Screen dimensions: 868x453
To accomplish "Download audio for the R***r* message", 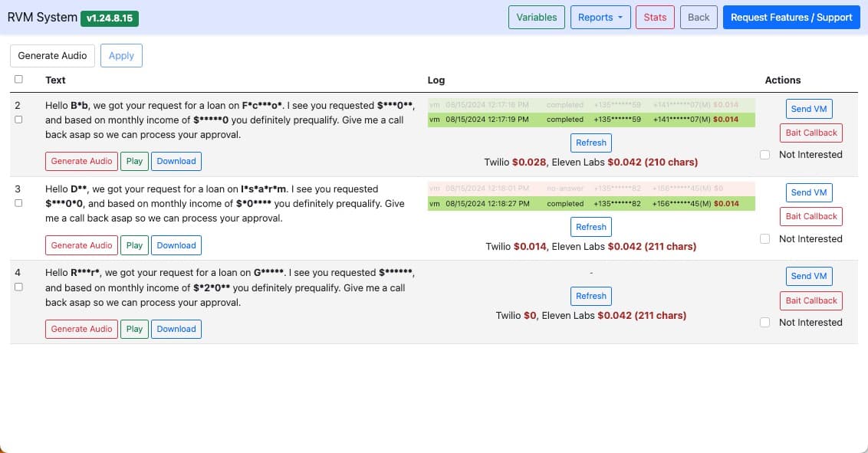I will [176, 329].
